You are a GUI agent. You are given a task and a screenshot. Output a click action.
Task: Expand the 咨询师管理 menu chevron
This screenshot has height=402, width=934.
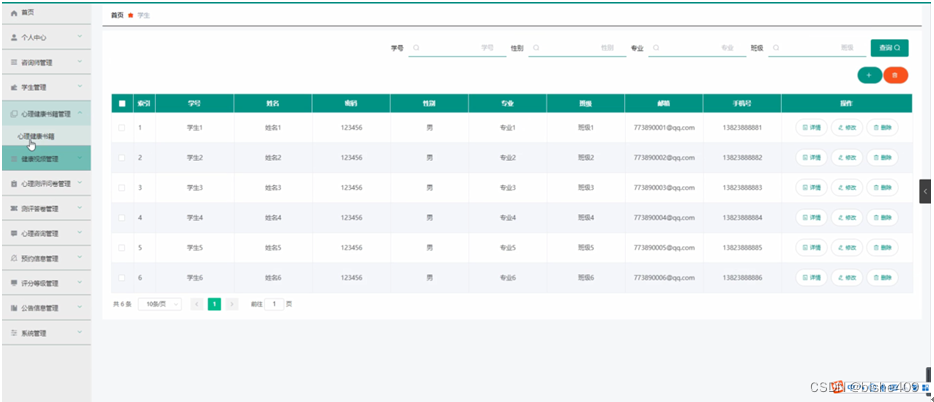tap(80, 62)
